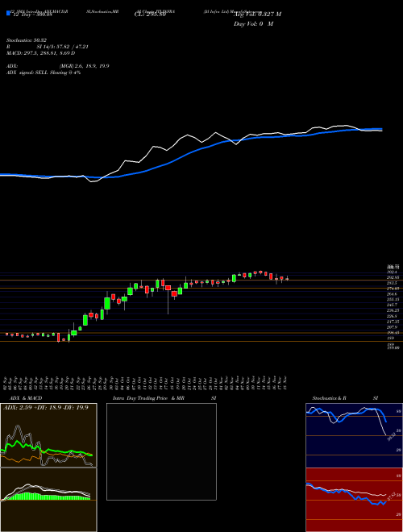403x532 pixels.
Task: Click the 207.9 price axis label
Action: click(x=393, y=327)
